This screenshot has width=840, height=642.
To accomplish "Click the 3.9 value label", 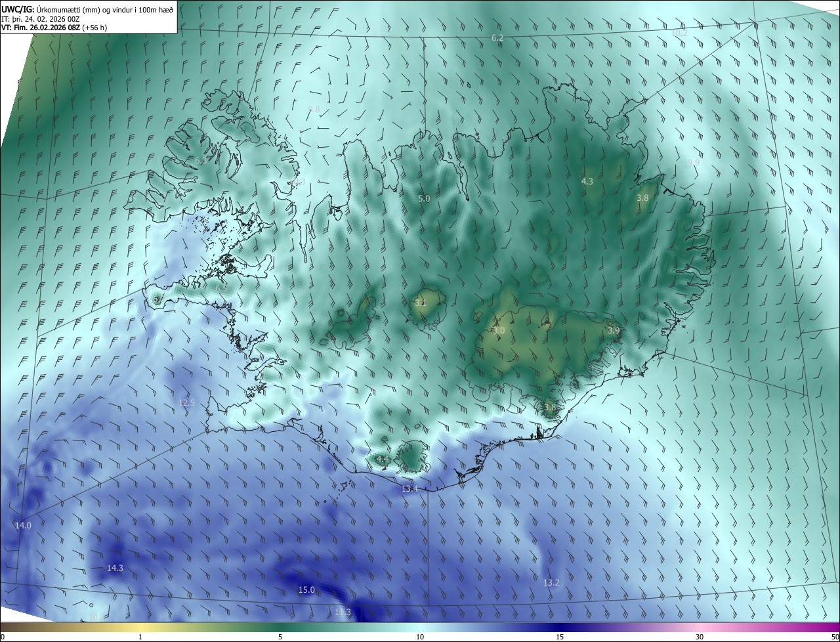I will coord(614,331).
